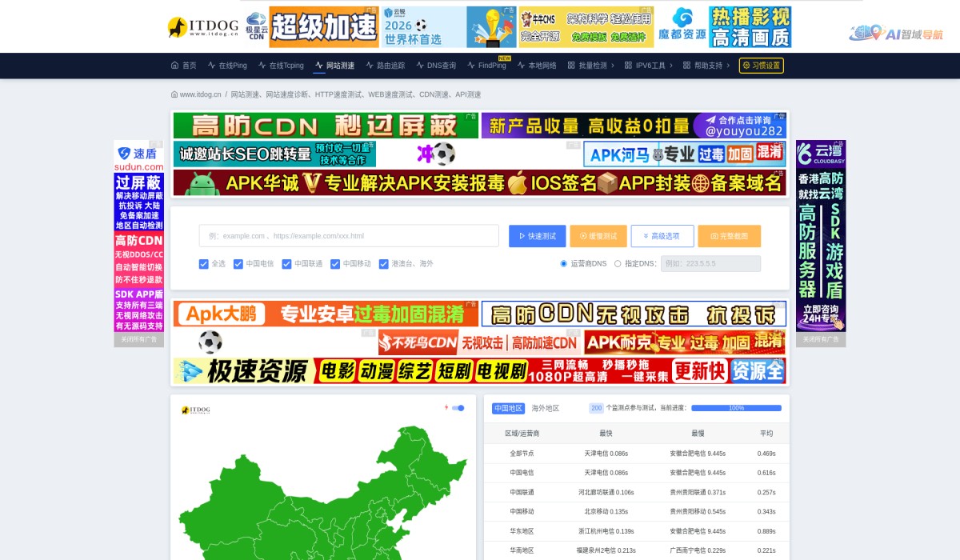Image resolution: width=960 pixels, height=560 pixels.
Task: Open the 高级选项 options panel
Action: pyautogui.click(x=662, y=236)
